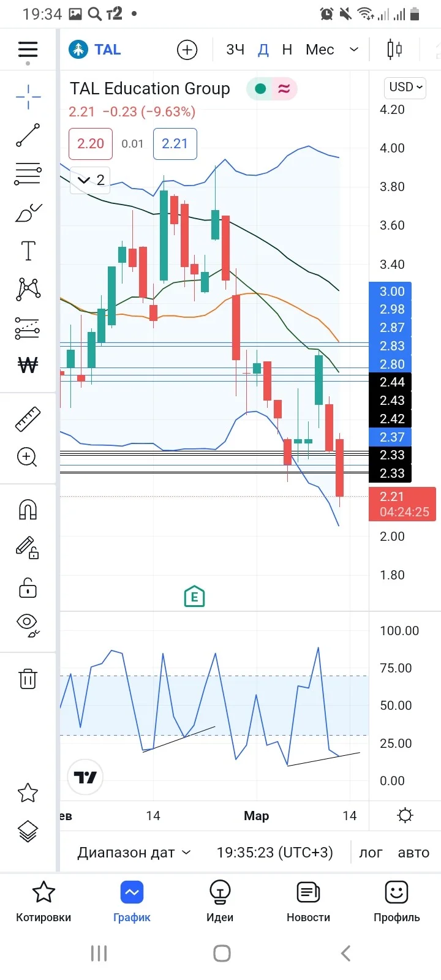Screen dimensions: 441x980
Task: Click the 2.21 buy price button
Action: [175, 144]
